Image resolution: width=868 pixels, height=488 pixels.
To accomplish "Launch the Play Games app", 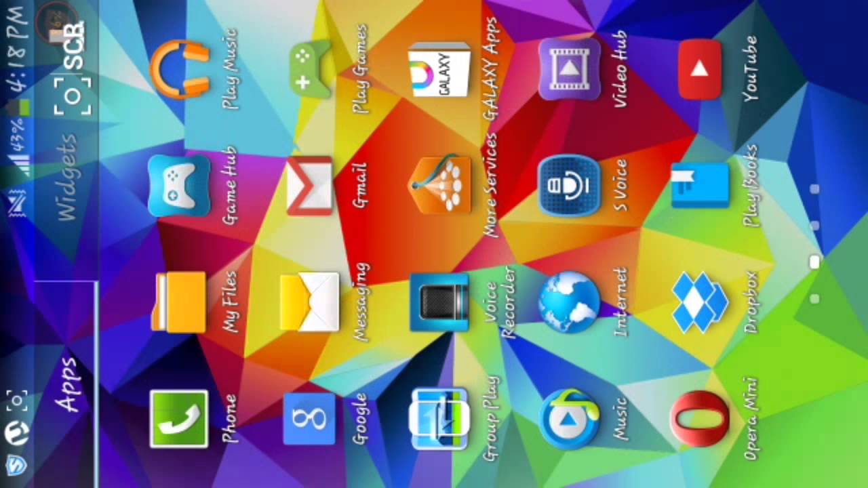I will tap(310, 68).
